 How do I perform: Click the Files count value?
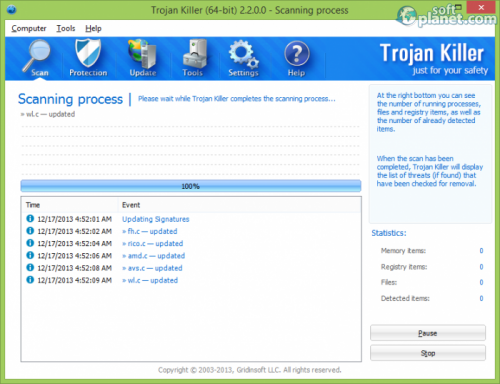(x=481, y=282)
